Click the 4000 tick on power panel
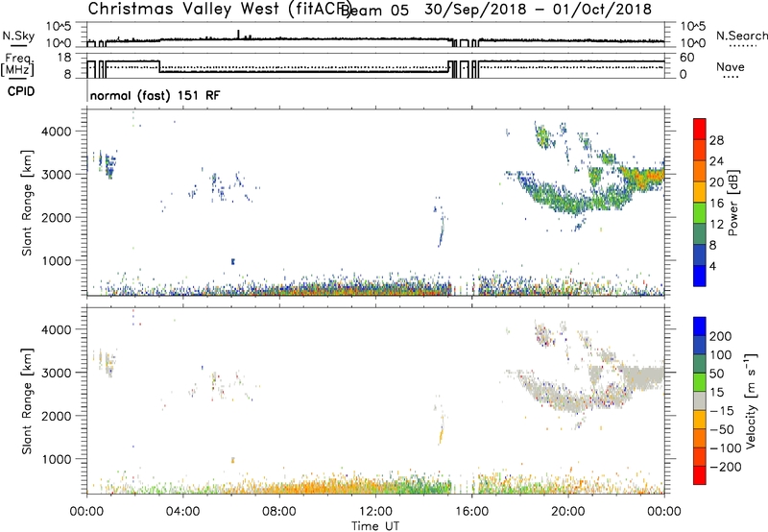The height and width of the screenshot is (532, 768). [57, 132]
